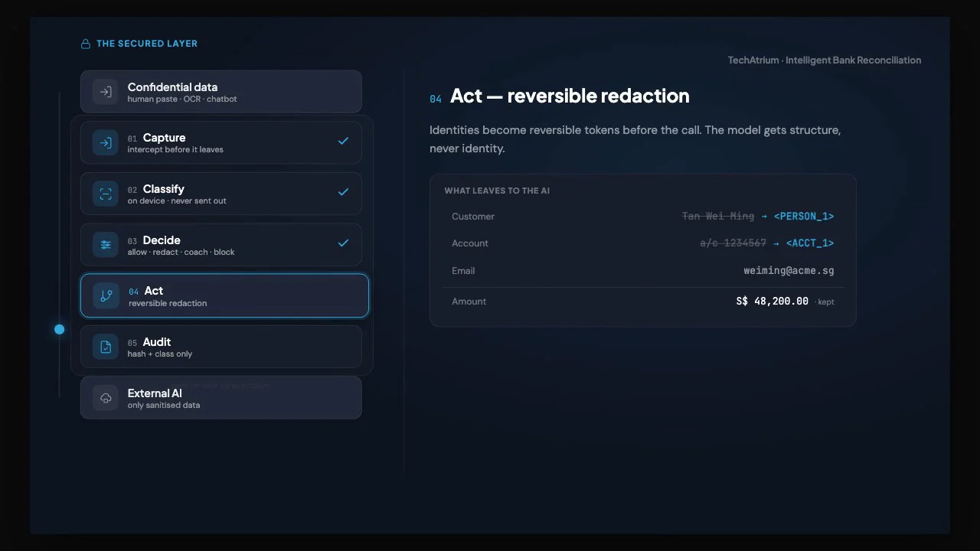Viewport: 980px width, 551px height.
Task: Click the Capture step intercept icon
Action: [106, 142]
